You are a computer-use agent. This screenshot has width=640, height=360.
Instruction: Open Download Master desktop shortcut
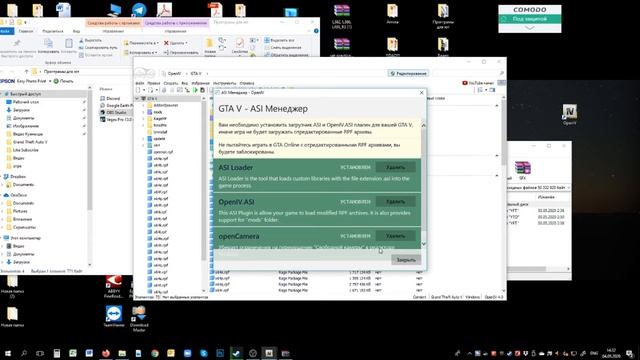(x=139, y=318)
